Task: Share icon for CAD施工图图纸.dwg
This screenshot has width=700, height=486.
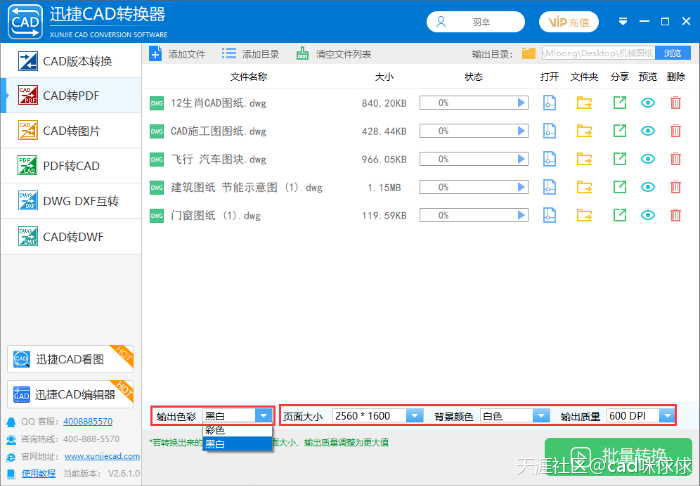Action: 620,131
